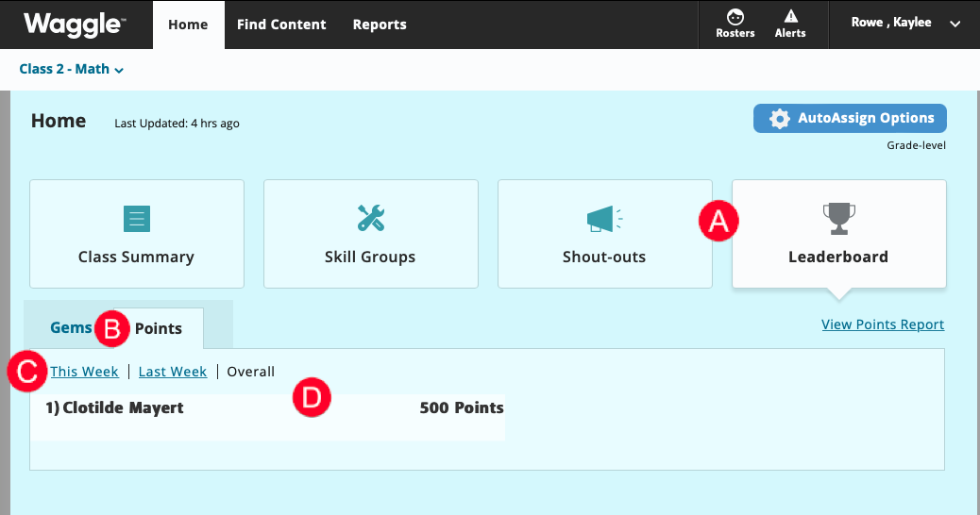Click the Skill Groups tools icon
980x515 pixels.
click(x=371, y=218)
